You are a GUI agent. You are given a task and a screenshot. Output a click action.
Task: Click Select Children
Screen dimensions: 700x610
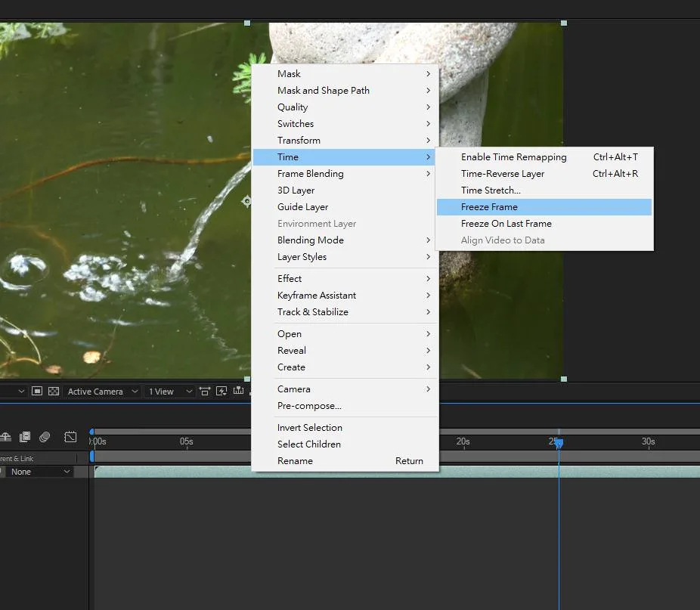345,444
